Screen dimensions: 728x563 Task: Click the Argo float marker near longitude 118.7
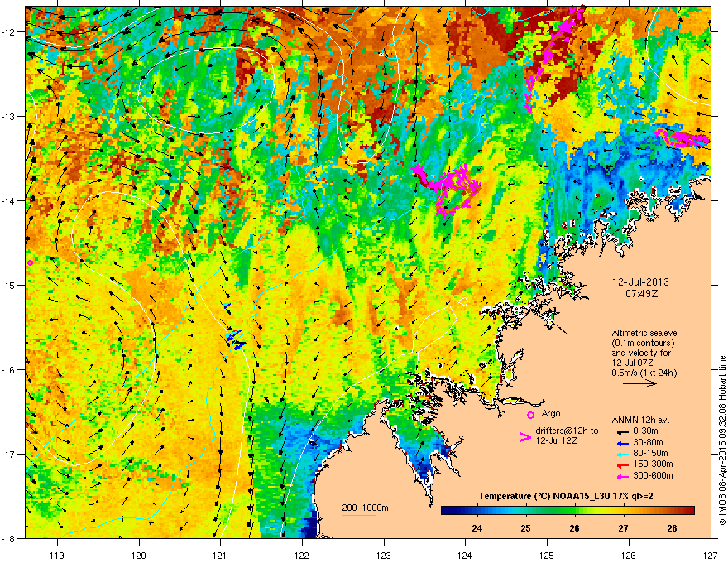30,263
